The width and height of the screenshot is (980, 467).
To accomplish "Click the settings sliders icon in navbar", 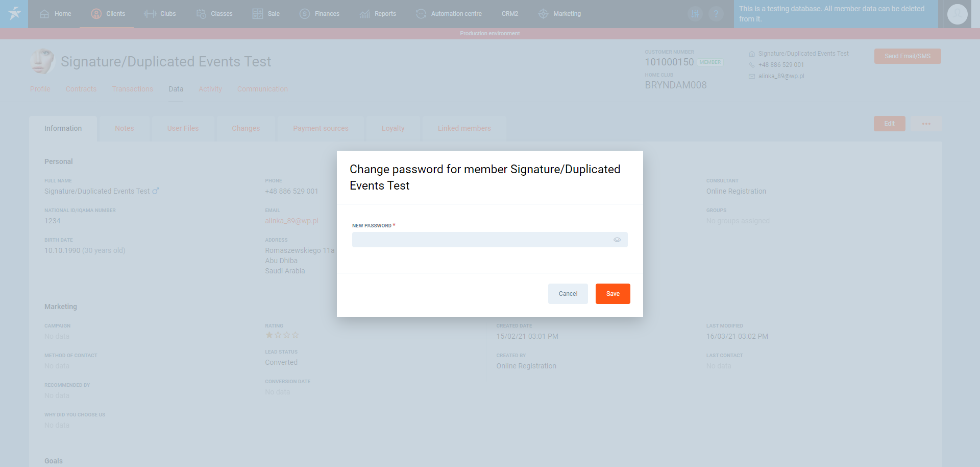I will 695,14.
